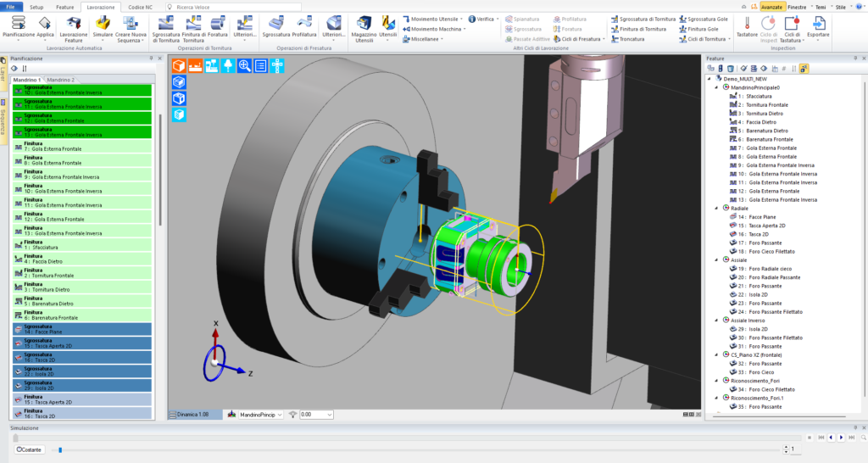Click the highlighted Feature toolbar icon

pyautogui.click(x=804, y=69)
